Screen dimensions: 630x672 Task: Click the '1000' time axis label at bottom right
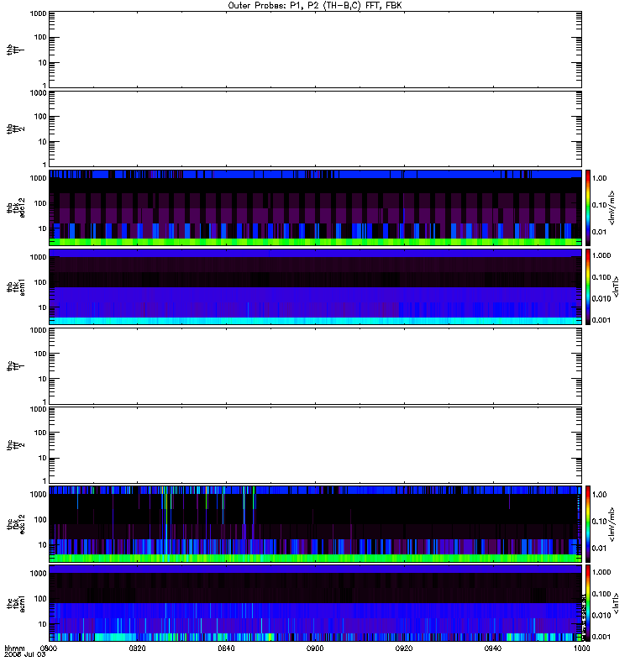pyautogui.click(x=581, y=648)
